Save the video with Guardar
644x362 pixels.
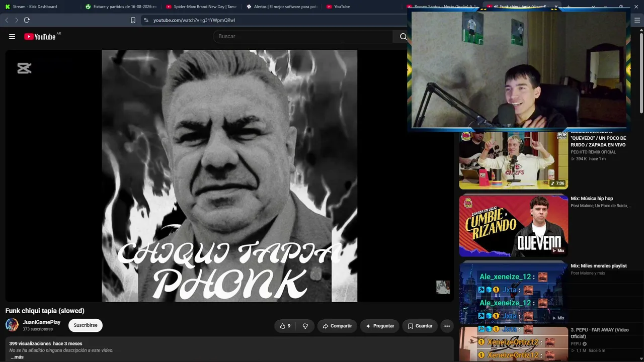click(420, 326)
